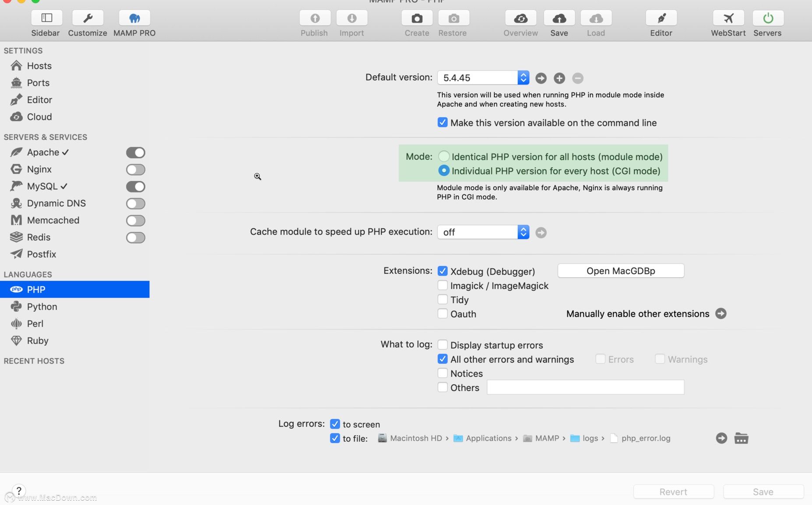Toggle the MySQL server switch
Viewport: 812px width, 505px height.
[135, 187]
